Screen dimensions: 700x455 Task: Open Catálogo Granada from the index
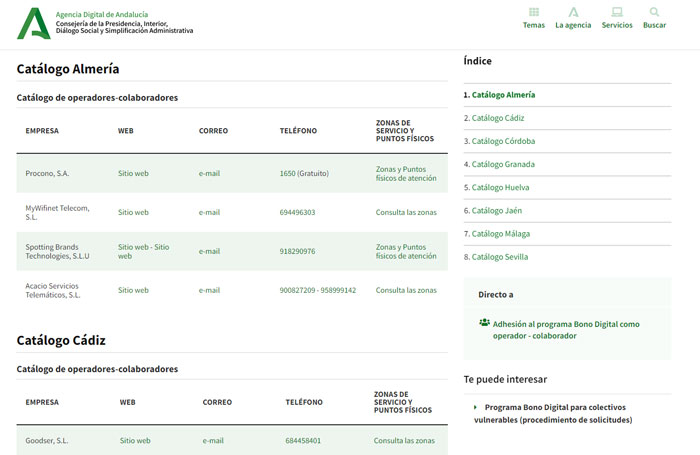tap(502, 164)
